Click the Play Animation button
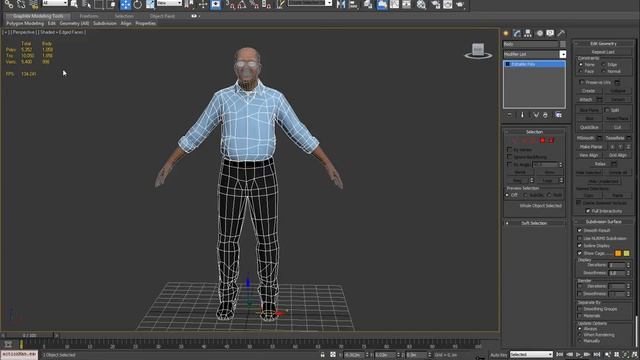 click(578, 355)
